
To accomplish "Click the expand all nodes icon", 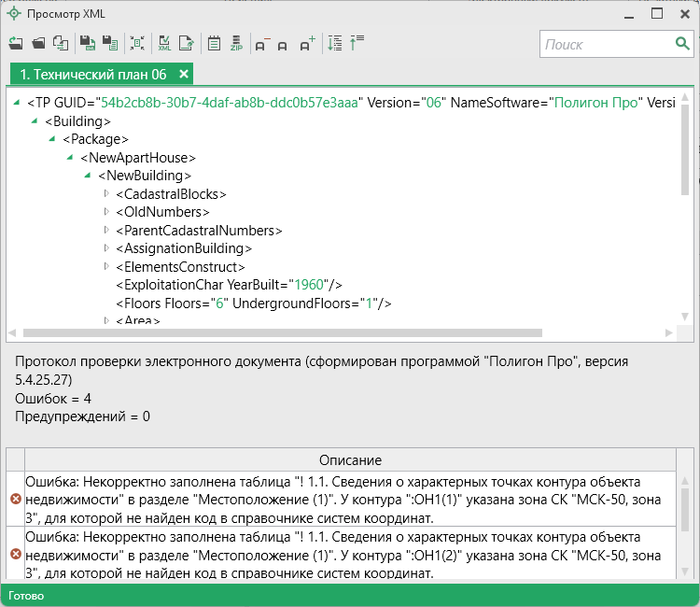I will pos(335,43).
